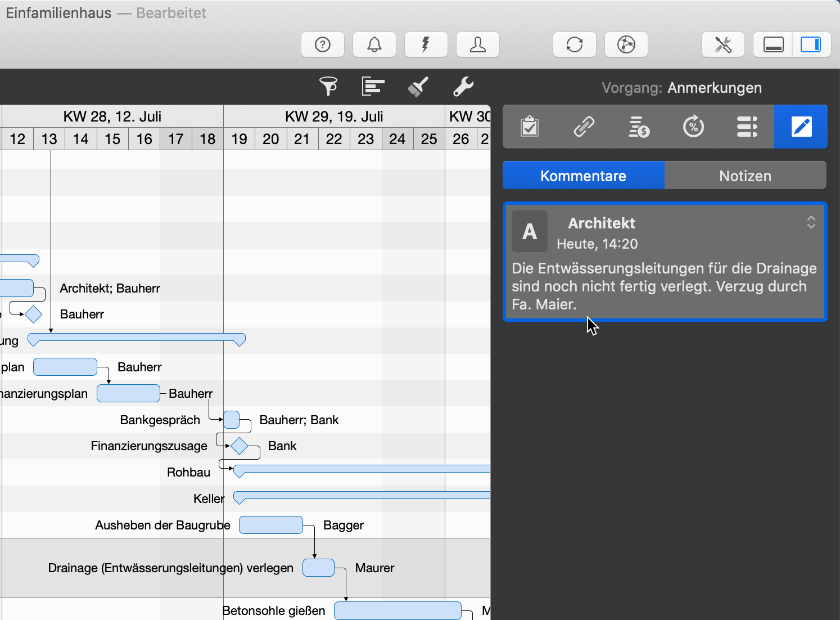The height and width of the screenshot is (620, 840).
Task: Click the help question mark icon
Action: [323, 44]
